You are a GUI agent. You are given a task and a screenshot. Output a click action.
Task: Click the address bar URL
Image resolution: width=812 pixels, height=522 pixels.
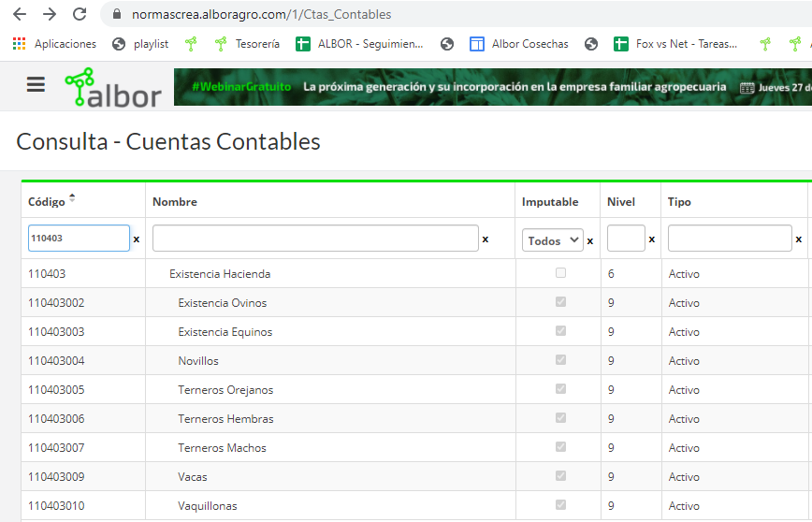pos(262,14)
